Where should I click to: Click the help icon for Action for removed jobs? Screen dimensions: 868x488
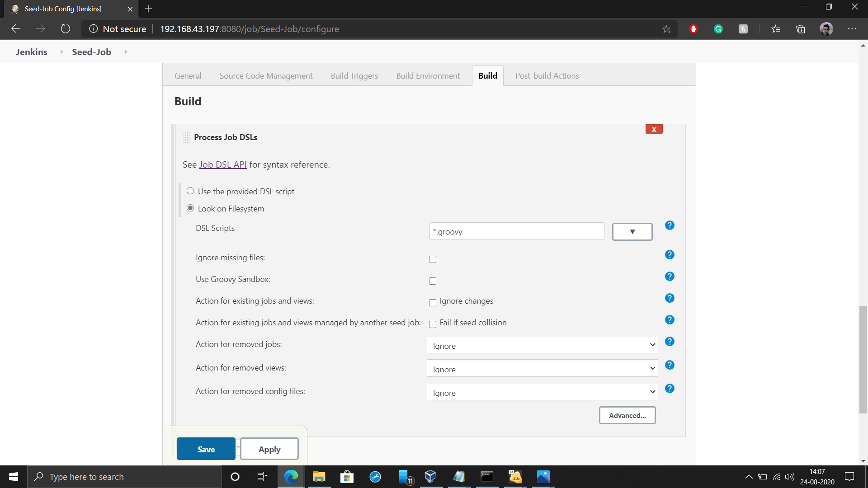(x=670, y=342)
